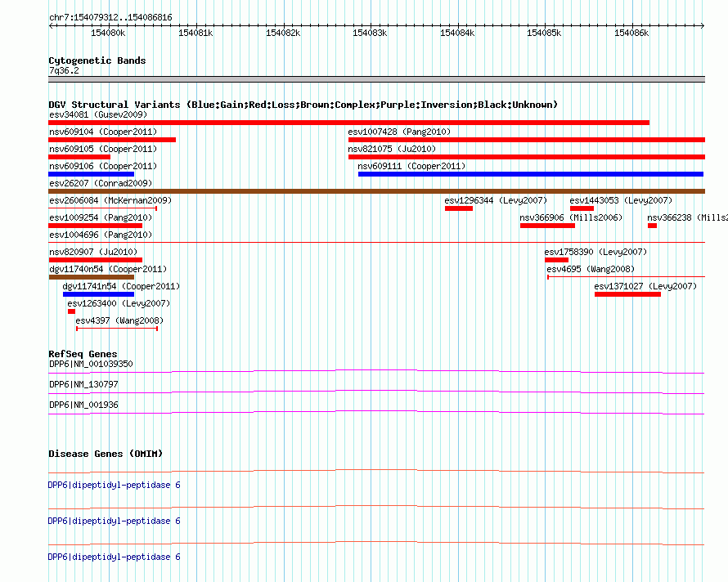Click the esv1004696 (Pang2010) thin red line
Image resolution: width=728 pixels, height=582 pixels.
tap(376, 242)
